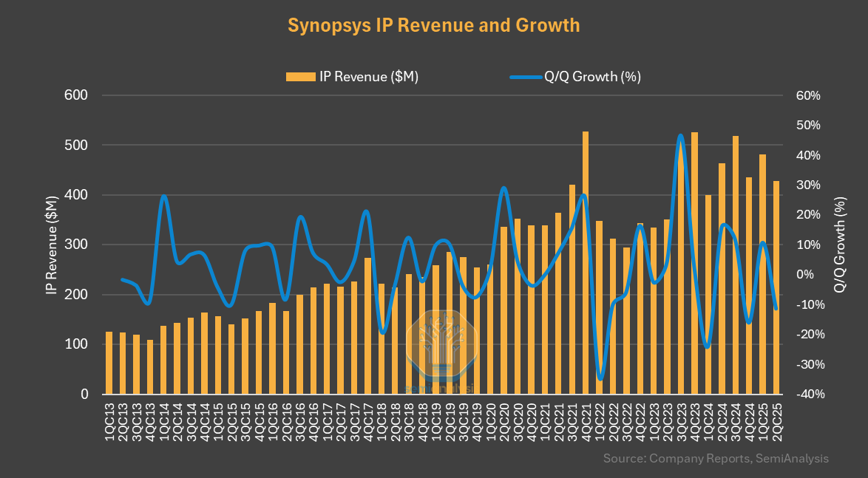Select the 'Q/Q Growth (%)' legend label
The width and height of the screenshot is (868, 478).
tap(592, 77)
